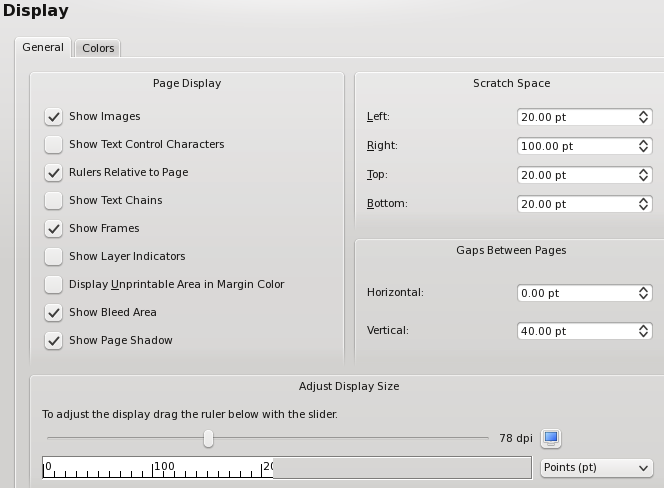
Task: Click the Bottom scratch space stepper arrows
Action: tap(643, 204)
